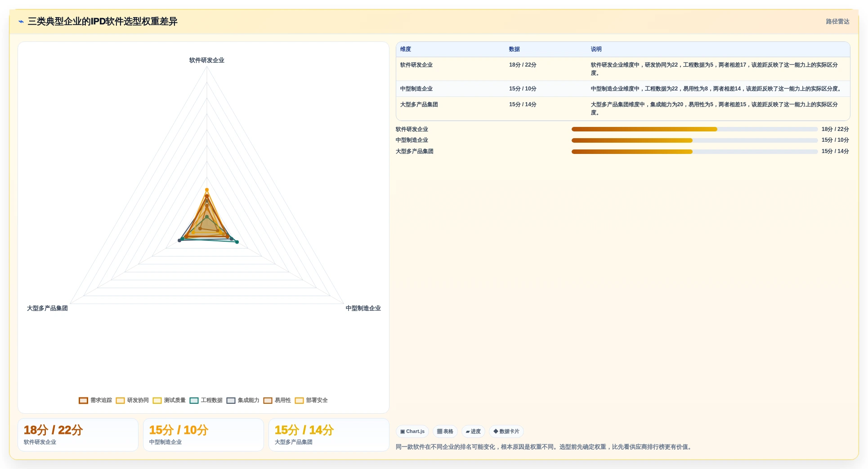Click the 中型制造企业 progress bar
Viewport: 868px width, 469px height.
(694, 140)
